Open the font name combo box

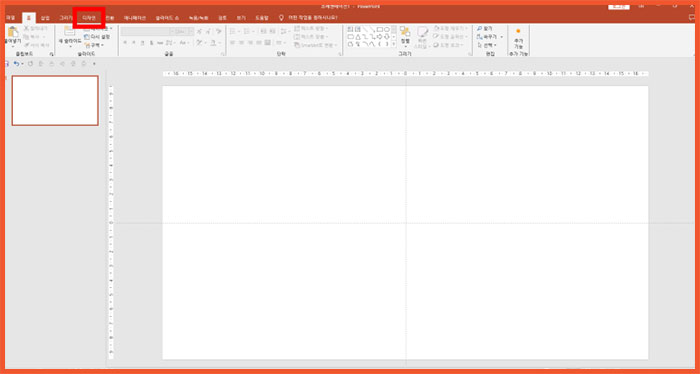pyautogui.click(x=148, y=31)
